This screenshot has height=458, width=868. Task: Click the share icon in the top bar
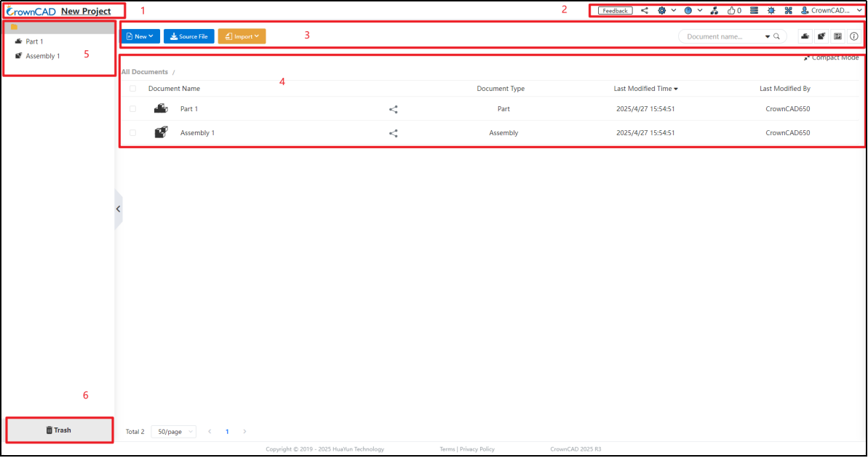pos(645,10)
